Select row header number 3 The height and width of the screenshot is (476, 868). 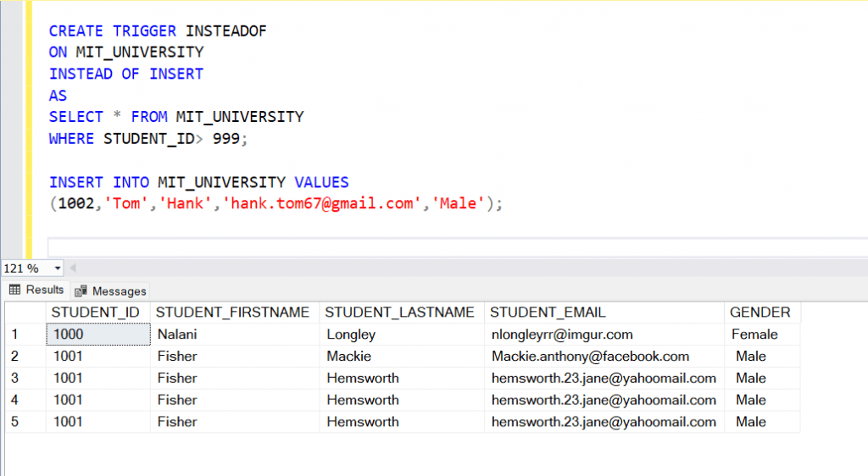click(x=25, y=378)
